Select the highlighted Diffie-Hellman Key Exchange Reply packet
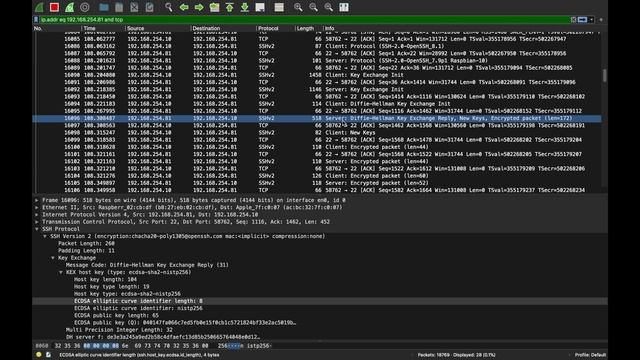This screenshot has height=360, width=640. click(316, 118)
